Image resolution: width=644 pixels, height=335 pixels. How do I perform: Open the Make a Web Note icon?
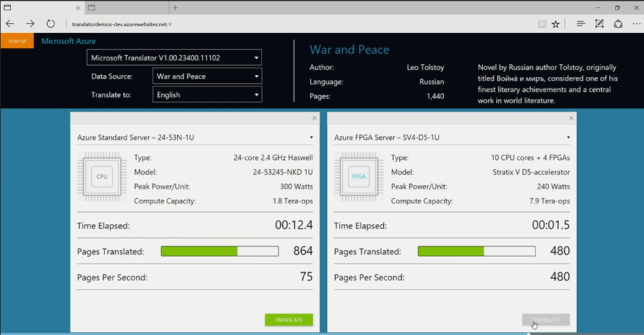pyautogui.click(x=599, y=23)
